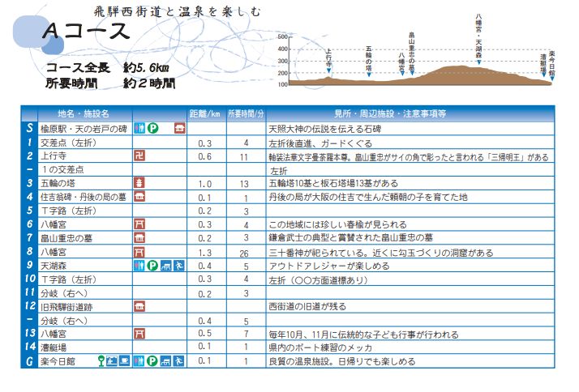
Task: Click the parking icon in the 天湖森 row
Action: coord(152,265)
